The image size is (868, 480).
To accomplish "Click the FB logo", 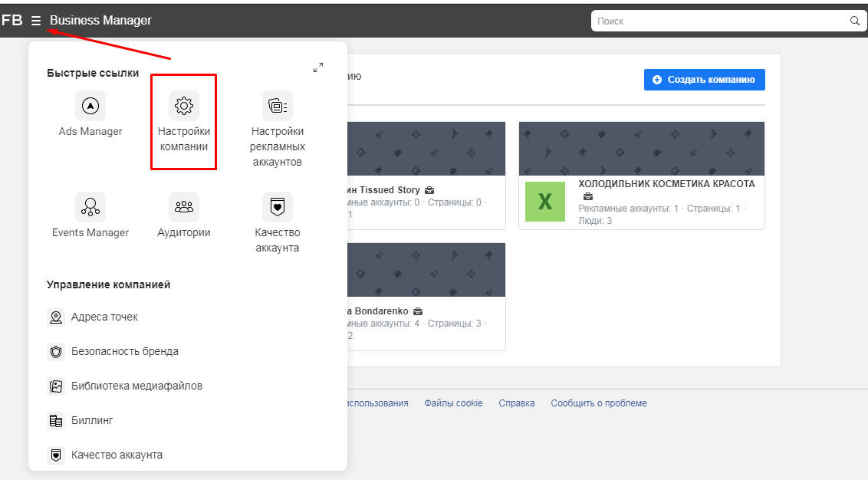I will tap(12, 21).
